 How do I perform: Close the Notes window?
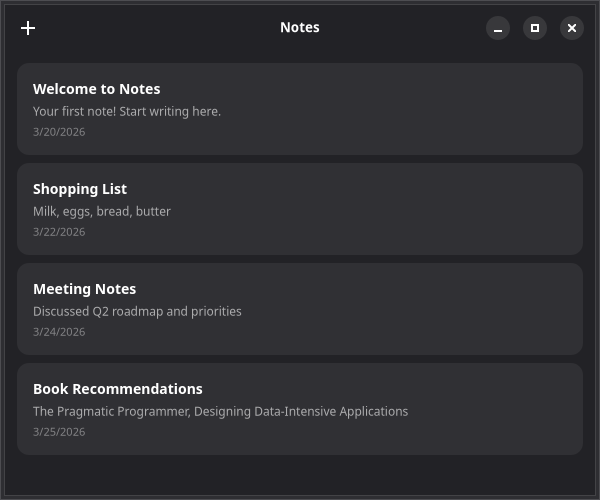pyautogui.click(x=572, y=28)
